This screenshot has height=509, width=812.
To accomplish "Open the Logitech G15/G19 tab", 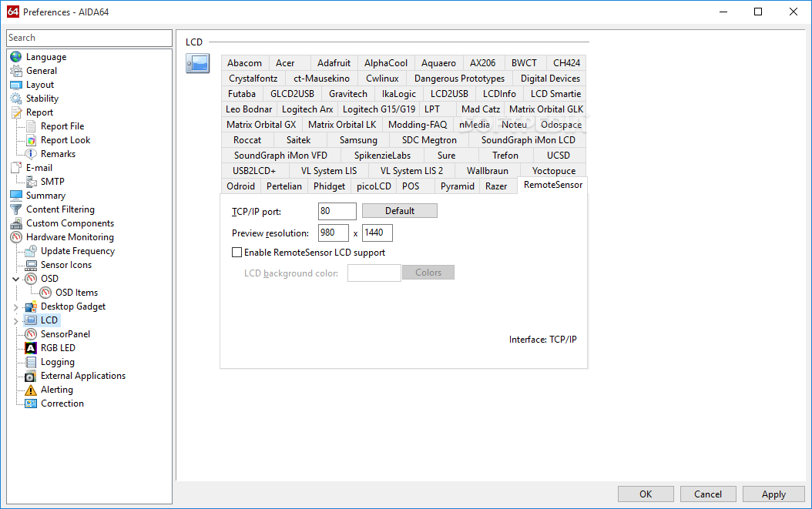I will pos(378,109).
